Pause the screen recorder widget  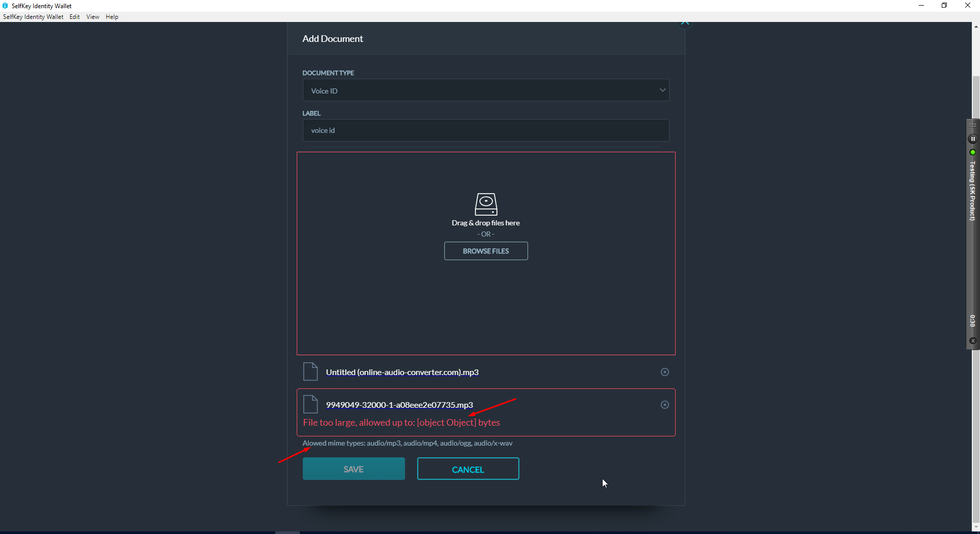[x=973, y=139]
